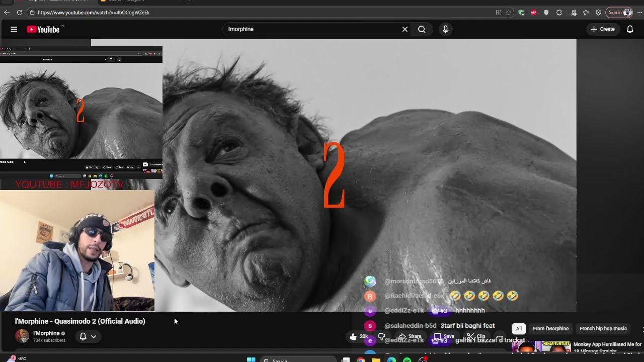Open the taskbar weather widget showing -8°C
The width and height of the screenshot is (644, 362).
[x=17, y=358]
